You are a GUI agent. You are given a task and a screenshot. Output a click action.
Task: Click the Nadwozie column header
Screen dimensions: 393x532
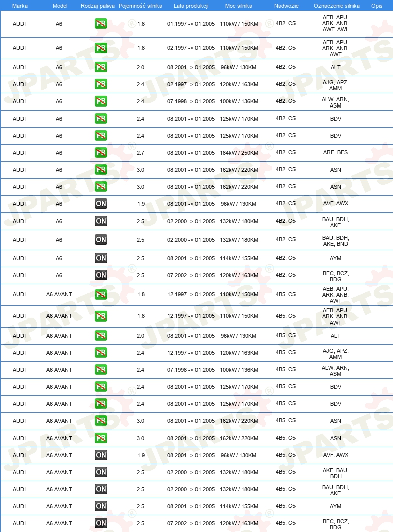286,6
